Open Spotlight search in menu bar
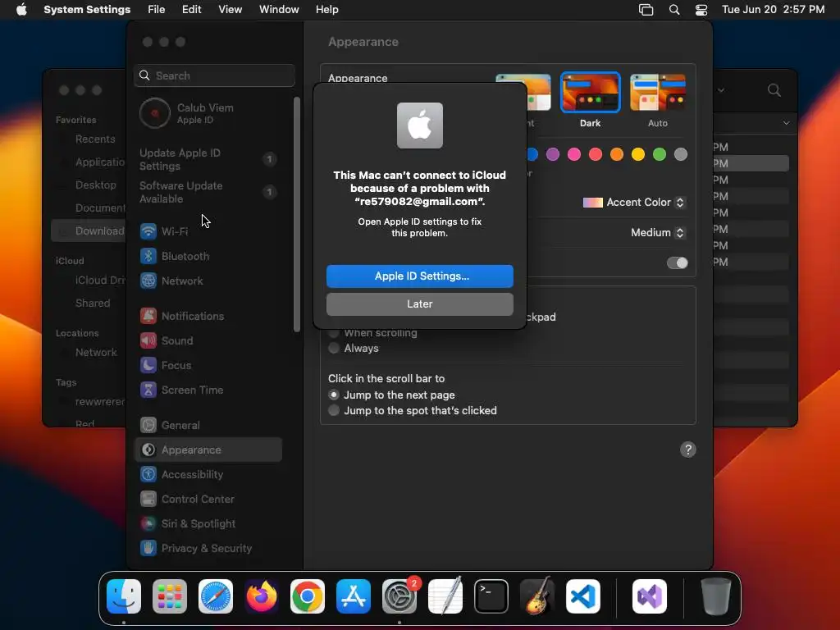 (674, 10)
